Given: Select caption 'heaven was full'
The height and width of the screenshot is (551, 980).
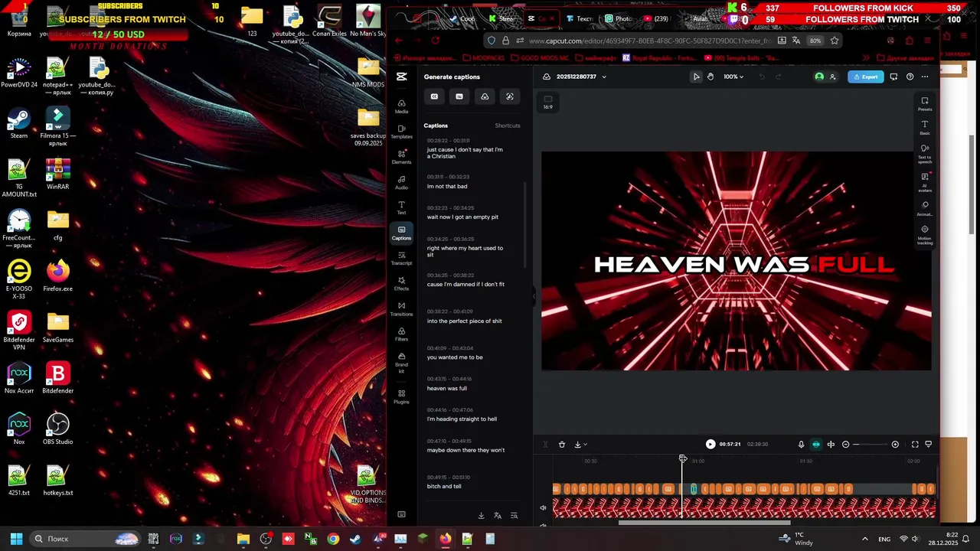Looking at the screenshot, I should coord(447,389).
